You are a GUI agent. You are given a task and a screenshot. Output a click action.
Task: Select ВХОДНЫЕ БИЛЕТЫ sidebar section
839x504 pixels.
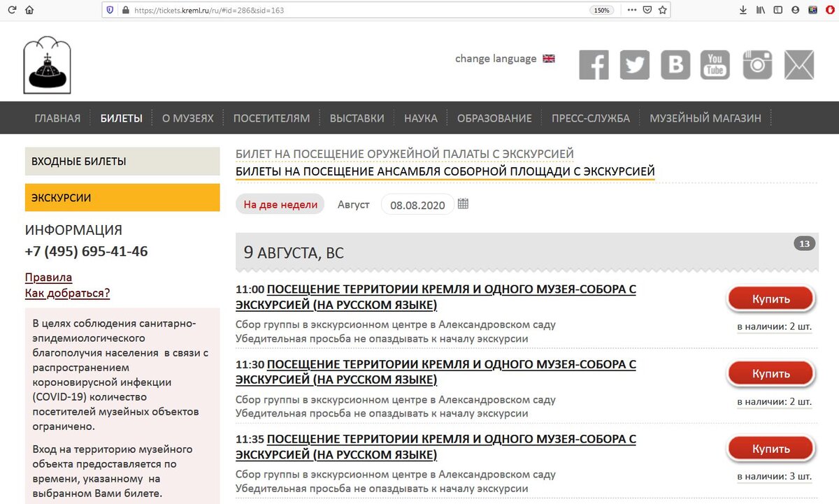122,161
